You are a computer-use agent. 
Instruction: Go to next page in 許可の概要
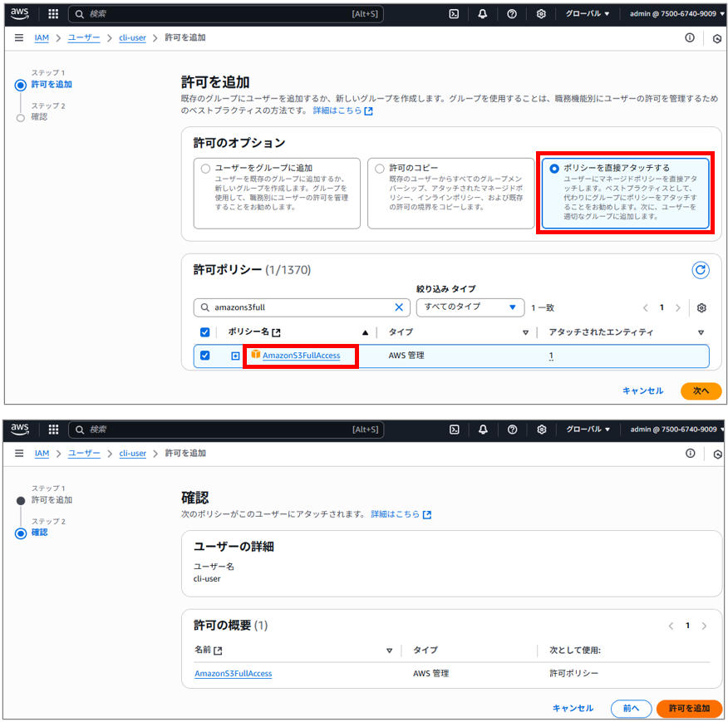pos(705,626)
